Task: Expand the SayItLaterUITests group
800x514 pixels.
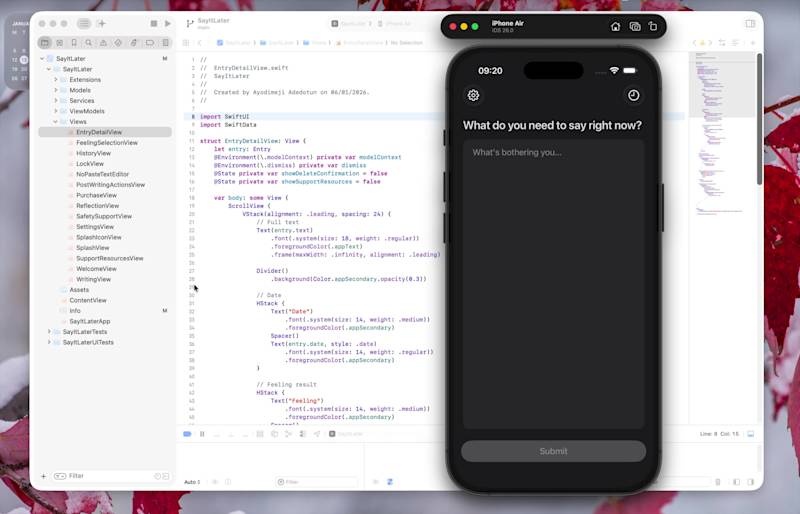Action: point(49,342)
